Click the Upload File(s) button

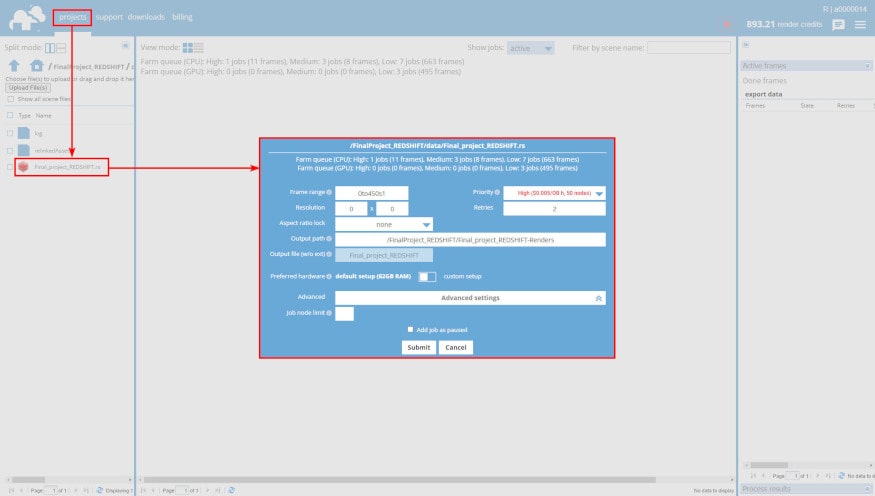pos(28,88)
